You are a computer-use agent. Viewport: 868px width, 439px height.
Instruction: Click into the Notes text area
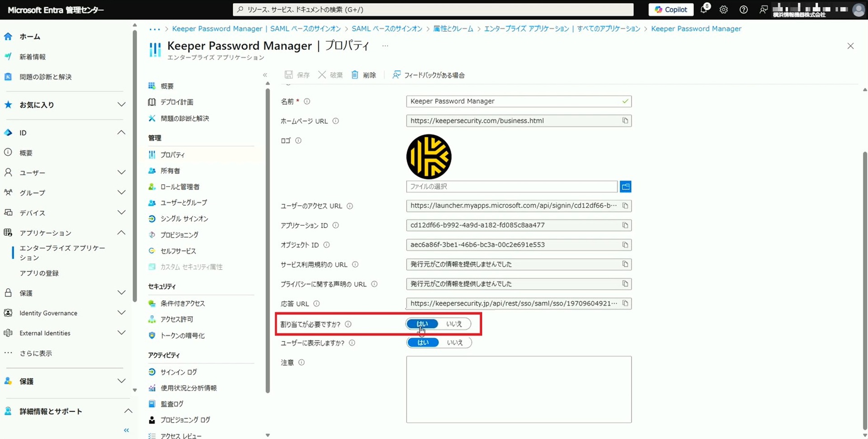tap(519, 389)
